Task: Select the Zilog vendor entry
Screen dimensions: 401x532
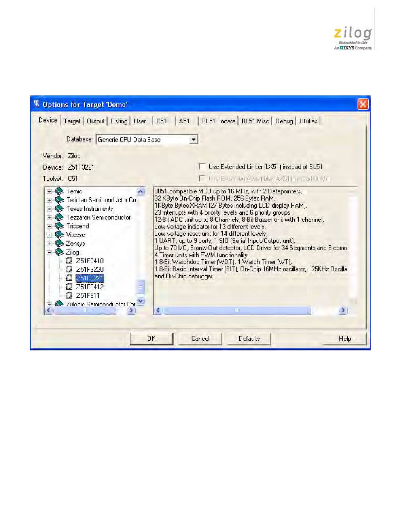Action: click(x=72, y=252)
